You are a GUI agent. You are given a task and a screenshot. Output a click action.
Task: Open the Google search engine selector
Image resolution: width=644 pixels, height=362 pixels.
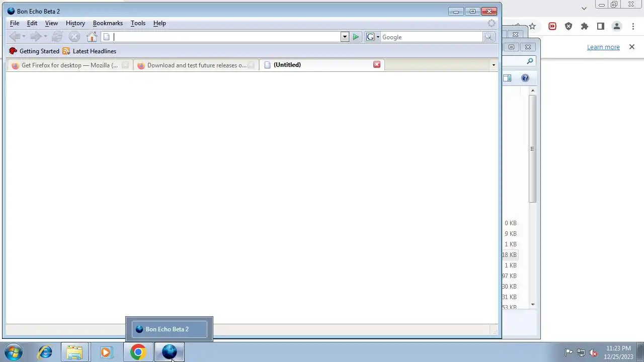[373, 37]
